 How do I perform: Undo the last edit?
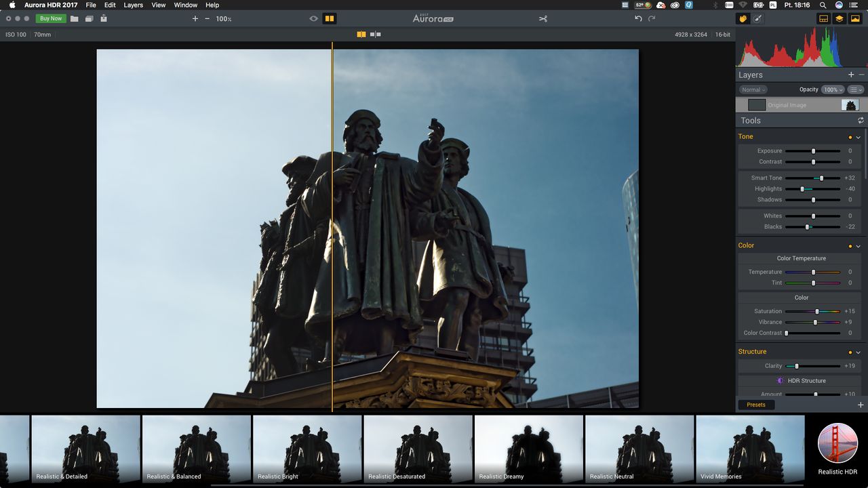coord(638,18)
